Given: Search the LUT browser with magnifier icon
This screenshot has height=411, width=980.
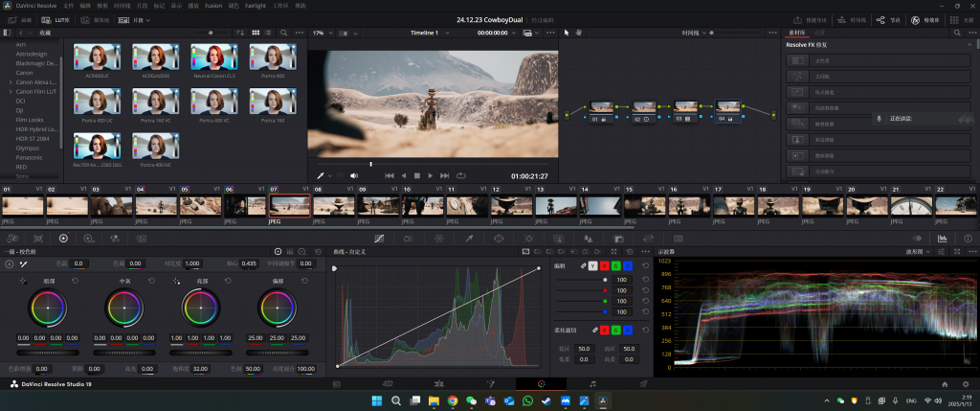Looking at the screenshot, I should click(284, 33).
